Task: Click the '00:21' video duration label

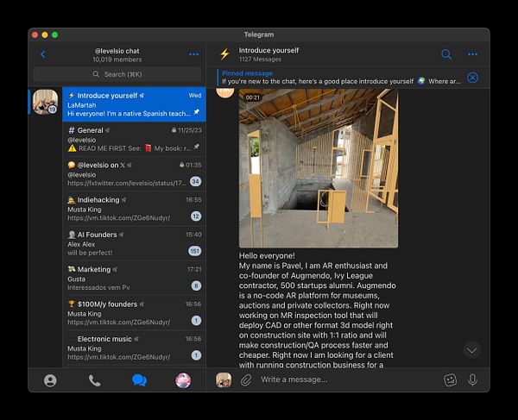Action: (x=253, y=97)
